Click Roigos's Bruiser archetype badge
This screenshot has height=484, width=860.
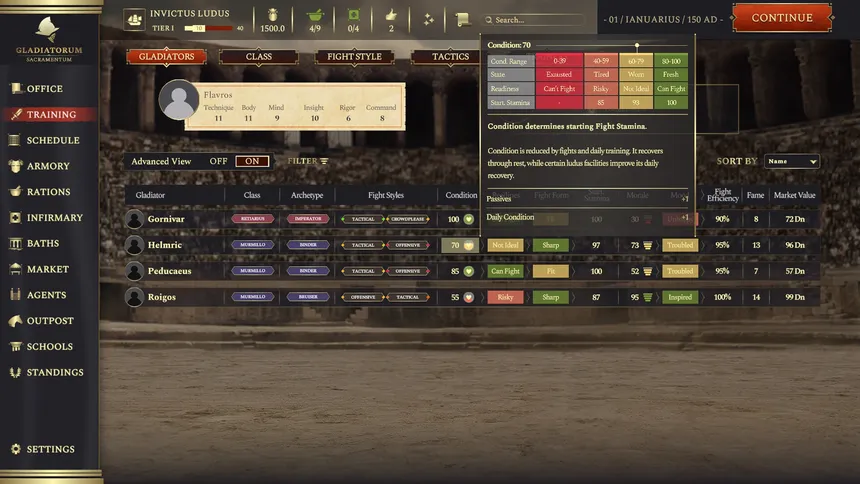(308, 296)
